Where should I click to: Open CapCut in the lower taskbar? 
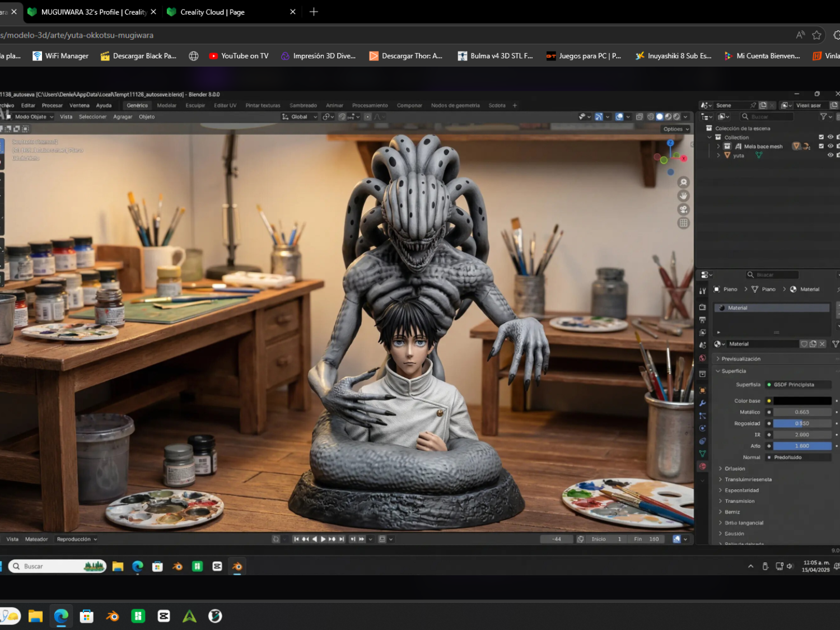(x=164, y=617)
